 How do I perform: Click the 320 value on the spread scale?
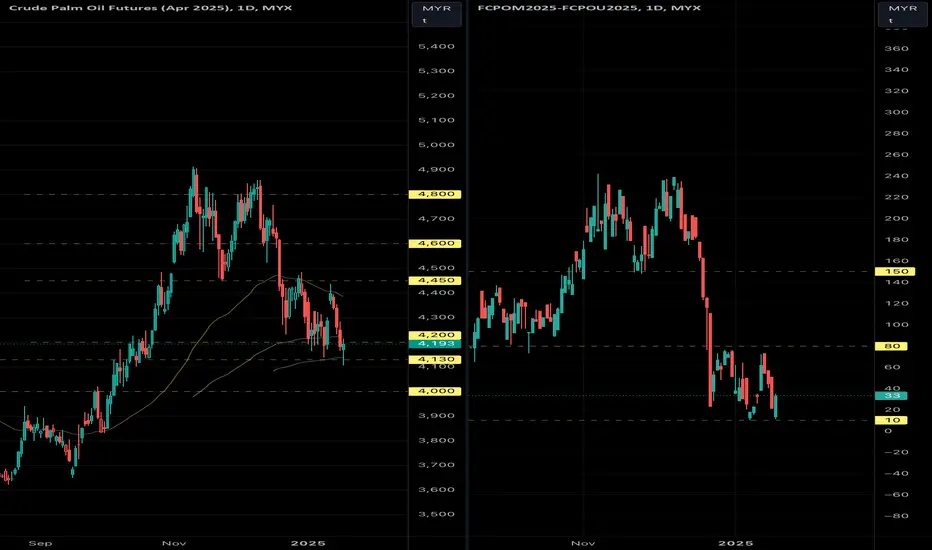(896, 91)
